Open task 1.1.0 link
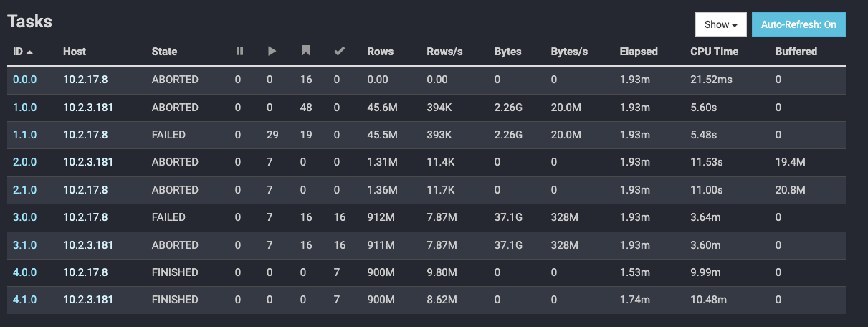Viewport: 868px width, 327px height. [x=24, y=135]
